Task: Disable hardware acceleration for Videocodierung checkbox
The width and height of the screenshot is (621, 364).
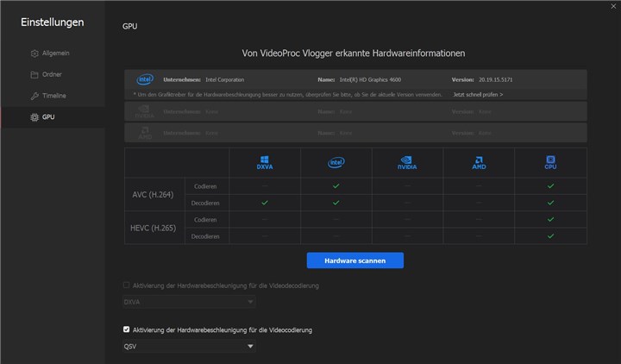Action: 127,329
